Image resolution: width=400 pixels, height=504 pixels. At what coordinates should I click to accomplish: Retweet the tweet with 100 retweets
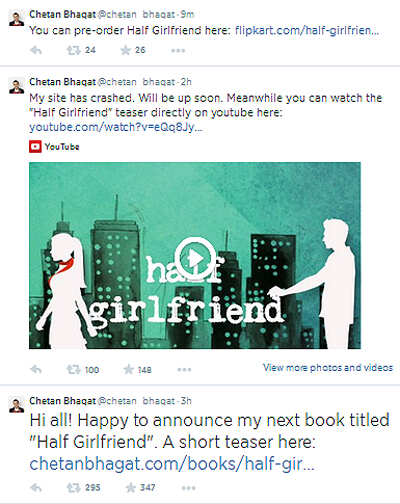74,369
